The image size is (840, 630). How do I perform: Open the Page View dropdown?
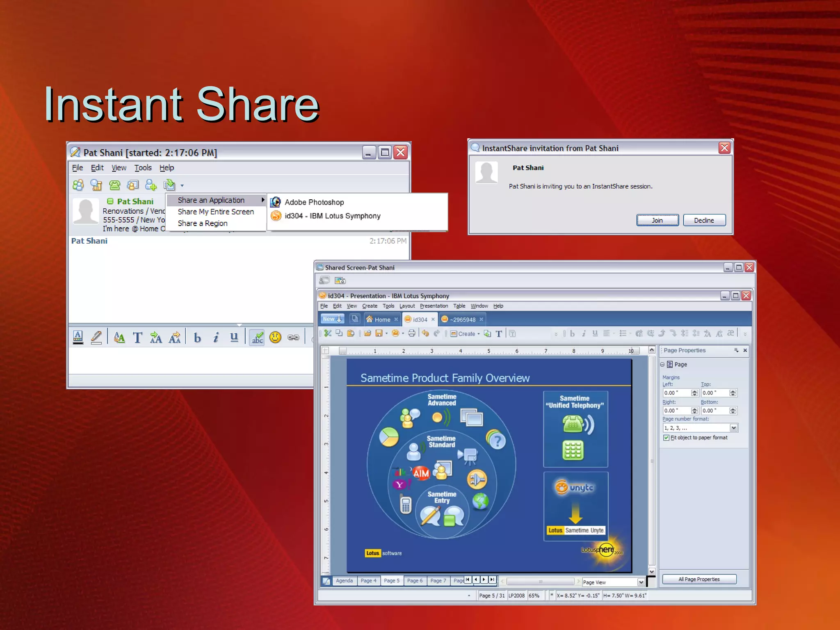pyautogui.click(x=641, y=582)
